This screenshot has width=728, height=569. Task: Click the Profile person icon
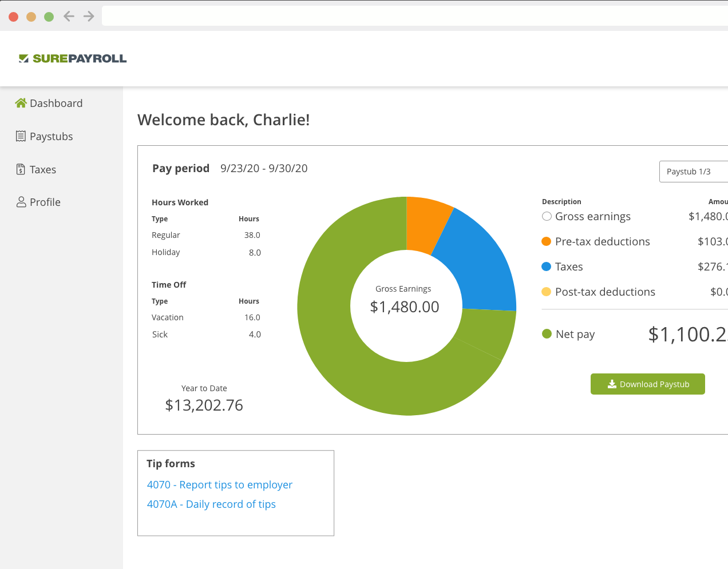21,202
